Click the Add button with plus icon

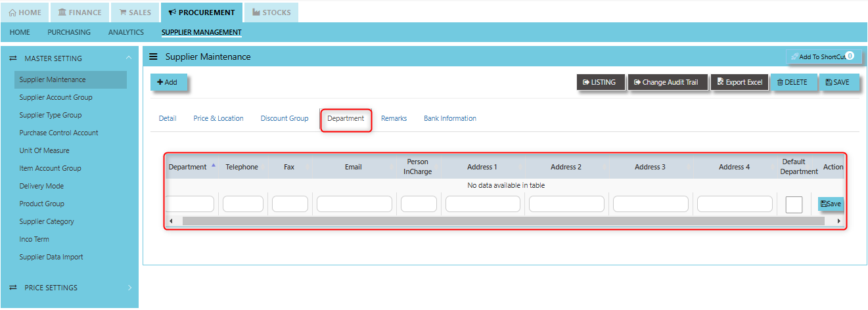pos(168,82)
